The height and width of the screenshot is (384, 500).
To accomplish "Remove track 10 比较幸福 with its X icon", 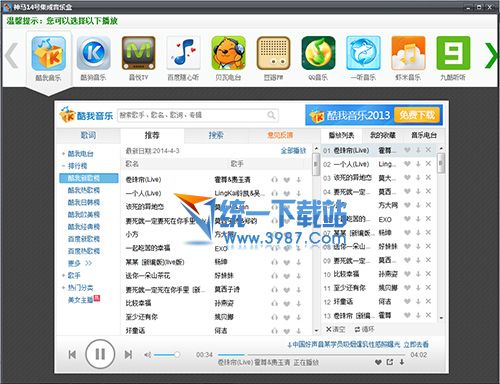I will [428, 274].
